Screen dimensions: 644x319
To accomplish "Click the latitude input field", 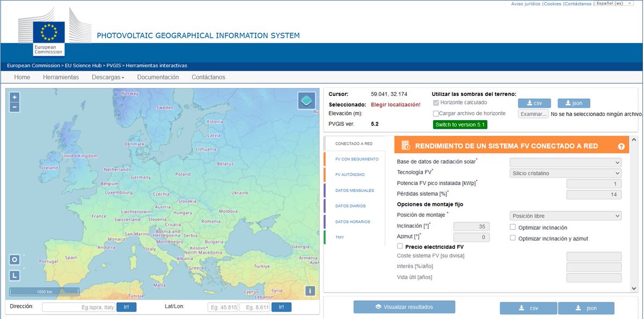I will point(223,307).
